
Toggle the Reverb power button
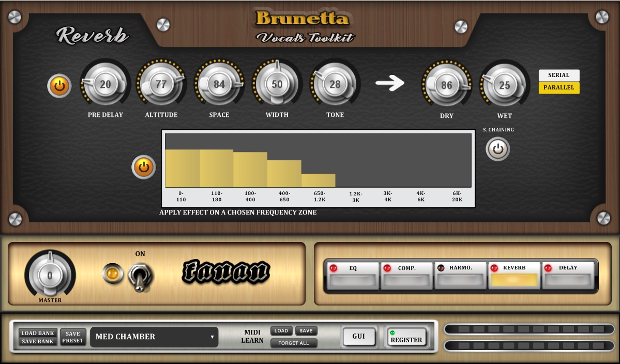tap(59, 86)
